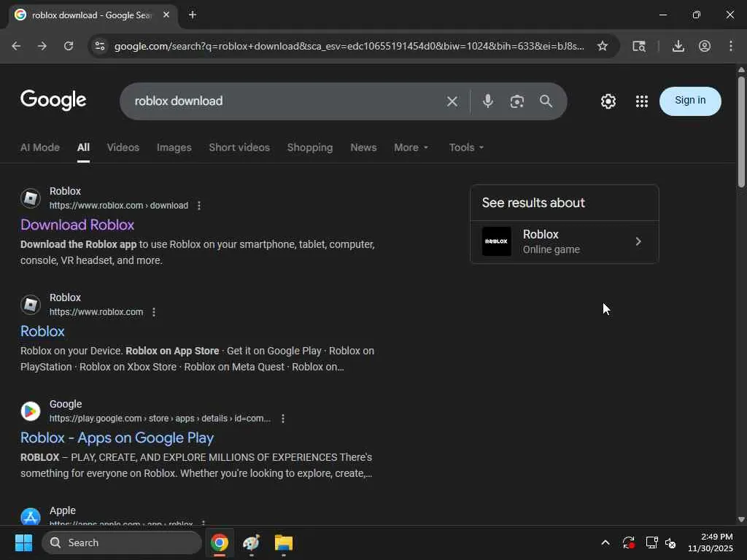Select the All results tab
Screen dimensions: 747x560
pos(83,147)
